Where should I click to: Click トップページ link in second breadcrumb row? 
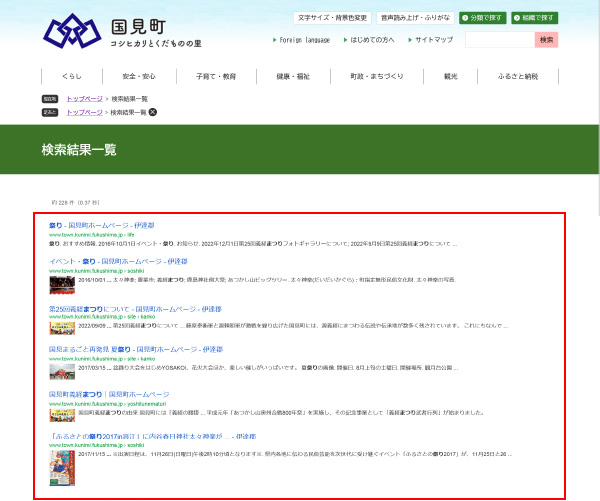click(x=85, y=112)
